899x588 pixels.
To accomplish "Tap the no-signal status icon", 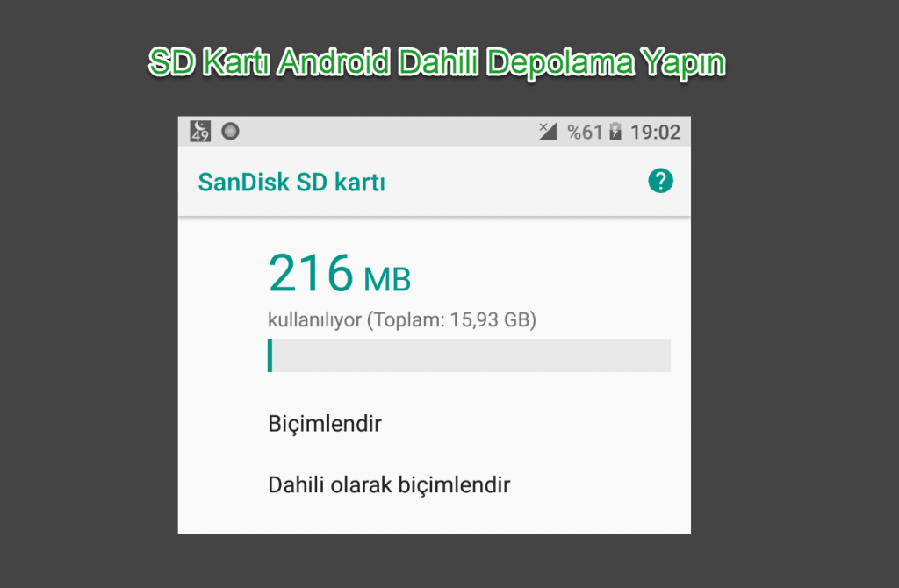I will 548,132.
